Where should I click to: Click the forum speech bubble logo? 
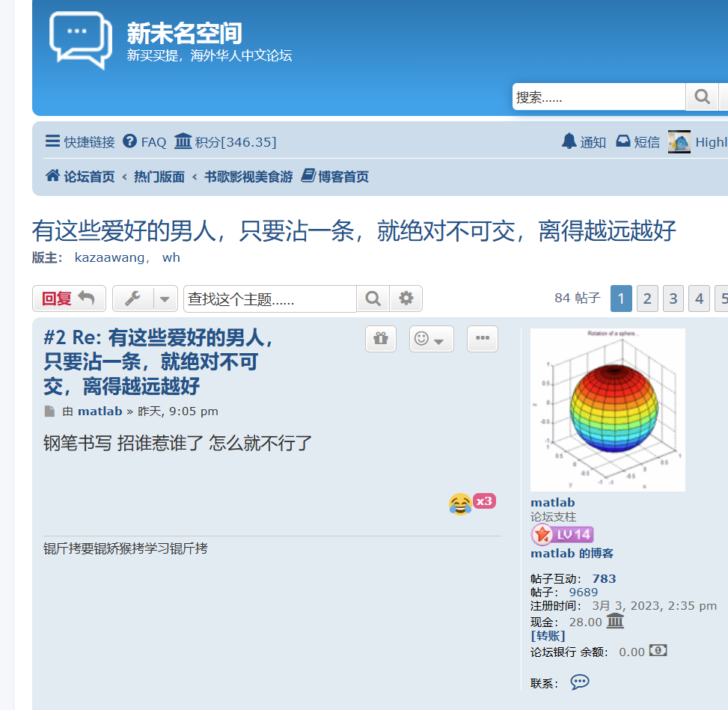click(x=80, y=40)
